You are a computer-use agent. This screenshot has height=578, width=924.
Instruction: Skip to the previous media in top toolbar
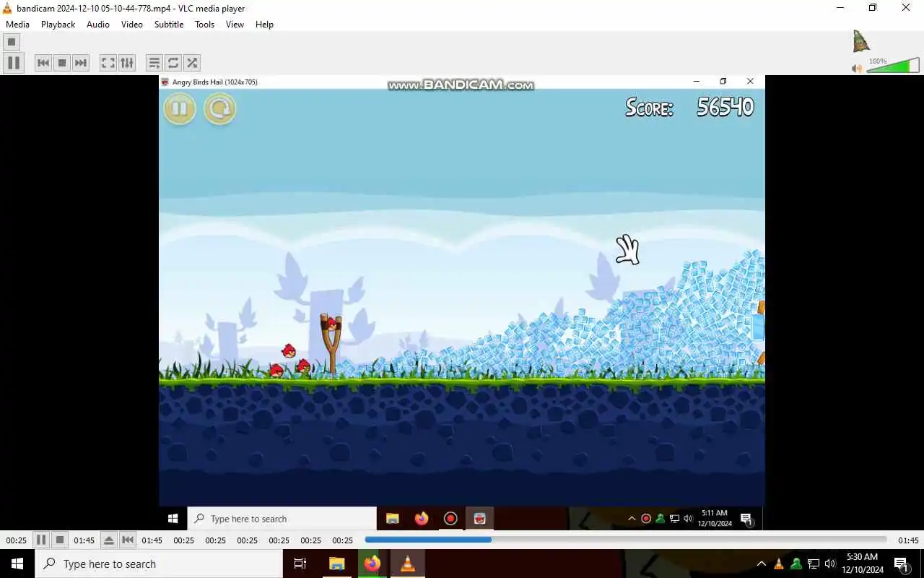click(x=43, y=63)
